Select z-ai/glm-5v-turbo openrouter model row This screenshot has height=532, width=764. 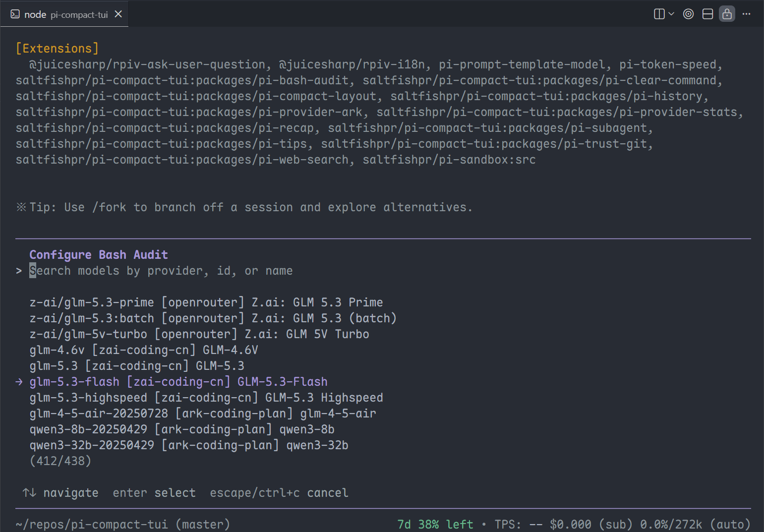tap(199, 334)
